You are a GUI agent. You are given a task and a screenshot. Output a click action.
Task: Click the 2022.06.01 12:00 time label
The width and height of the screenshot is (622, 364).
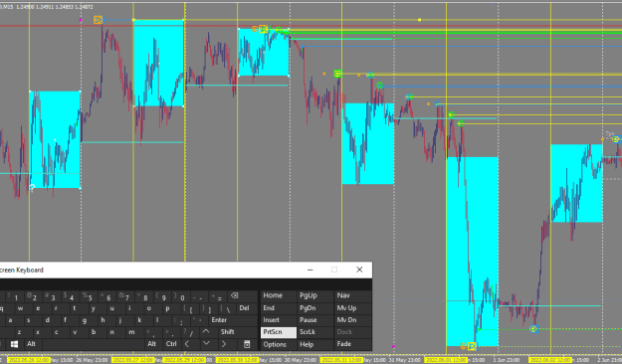coord(446,360)
